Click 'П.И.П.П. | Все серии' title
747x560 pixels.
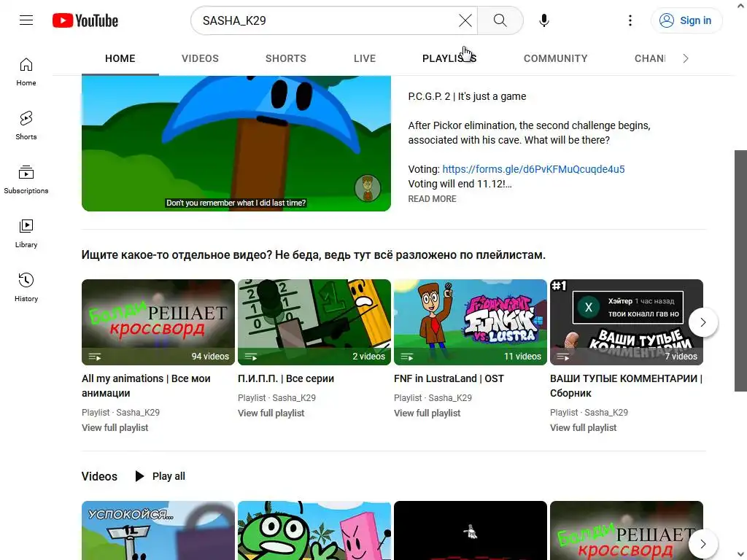286,378
